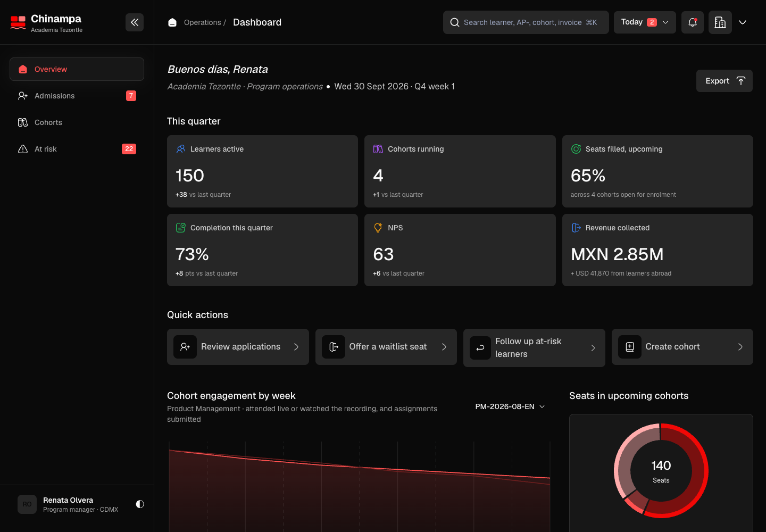
Task: Click the Revenue collected icon
Action: [576, 228]
